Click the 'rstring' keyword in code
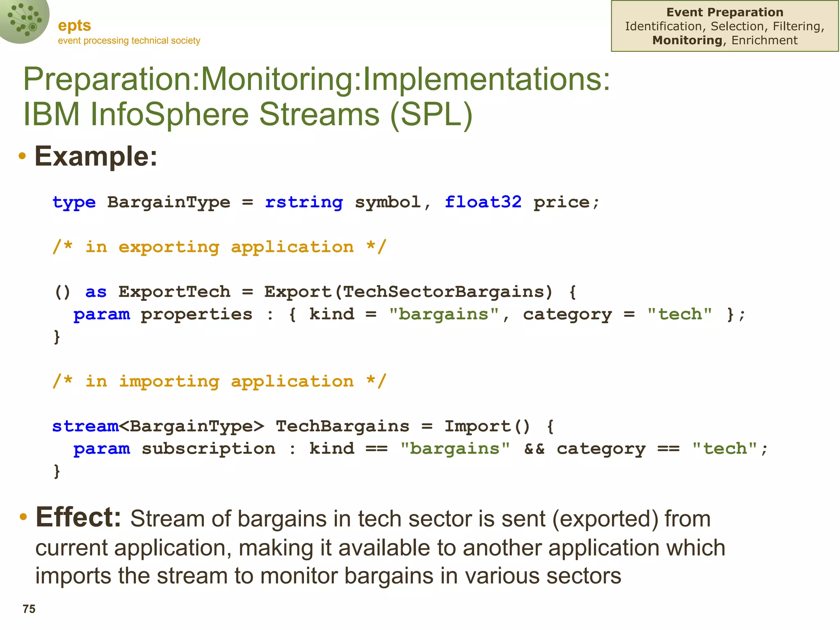Image resolution: width=840 pixels, height=630 pixels. click(304, 202)
